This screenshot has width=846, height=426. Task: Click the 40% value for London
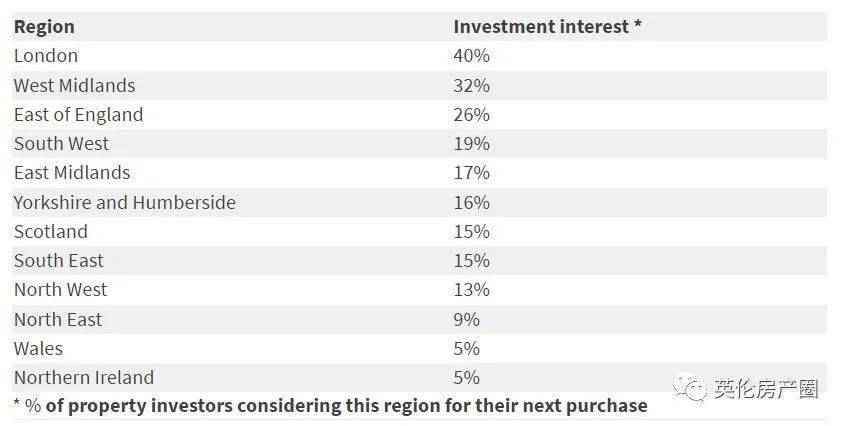click(x=471, y=56)
